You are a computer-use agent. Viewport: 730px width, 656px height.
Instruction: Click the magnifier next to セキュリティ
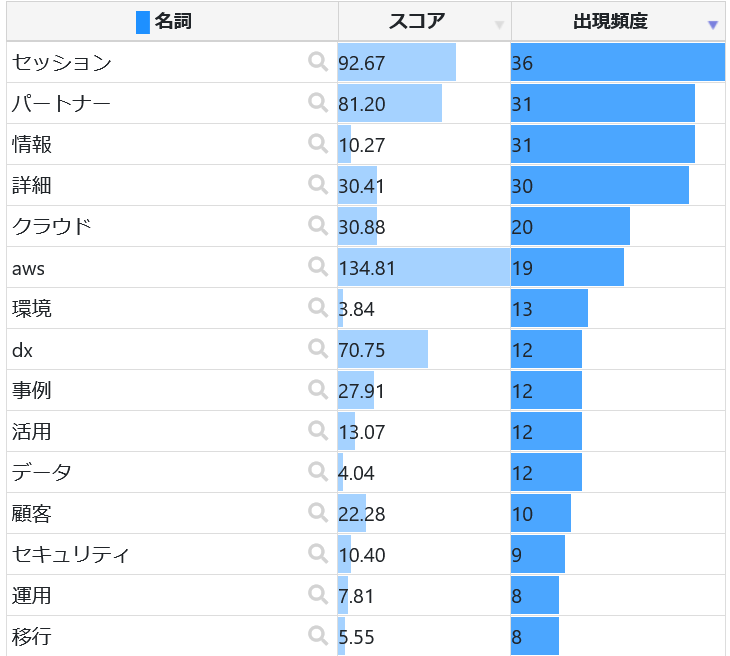pyautogui.click(x=318, y=554)
